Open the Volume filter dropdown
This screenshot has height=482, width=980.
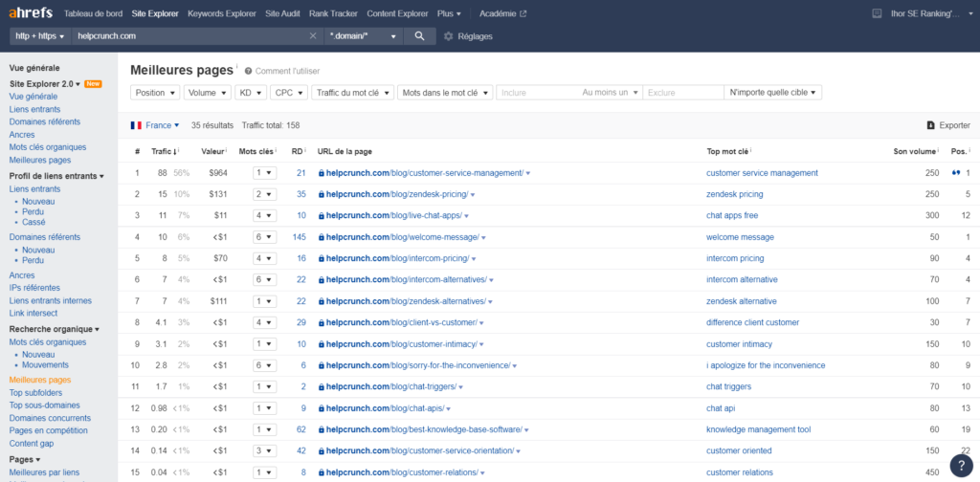pyautogui.click(x=208, y=93)
